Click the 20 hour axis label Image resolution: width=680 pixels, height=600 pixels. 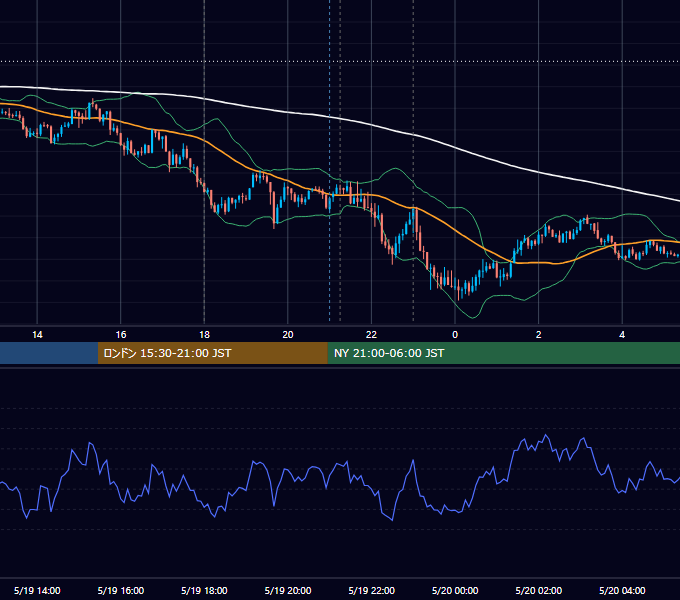point(288,335)
